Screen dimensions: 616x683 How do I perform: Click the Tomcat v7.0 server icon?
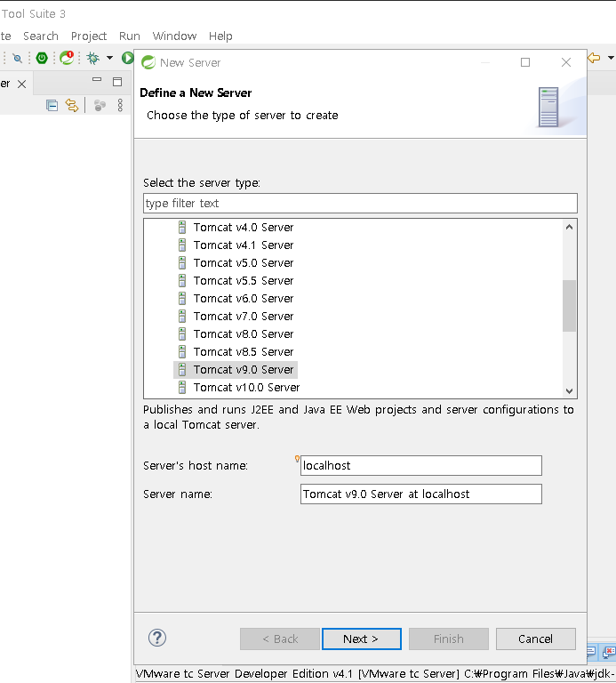tap(182, 317)
